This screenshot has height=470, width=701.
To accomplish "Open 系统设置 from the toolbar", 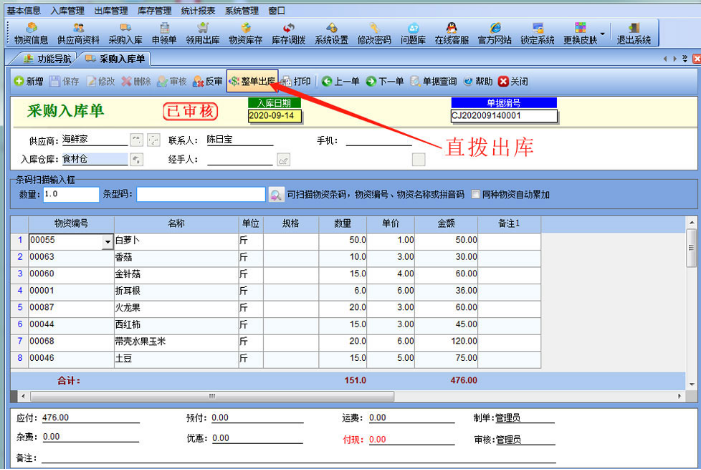I will [x=331, y=34].
